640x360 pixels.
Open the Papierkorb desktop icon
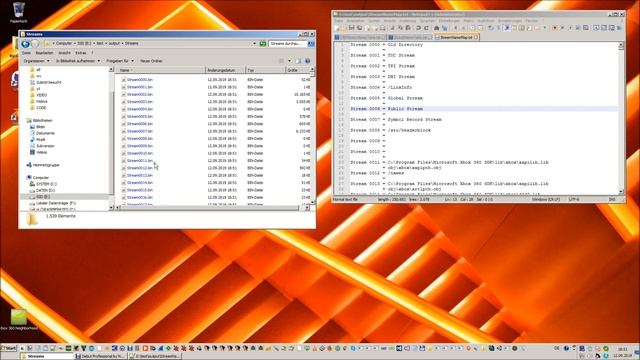(18, 12)
